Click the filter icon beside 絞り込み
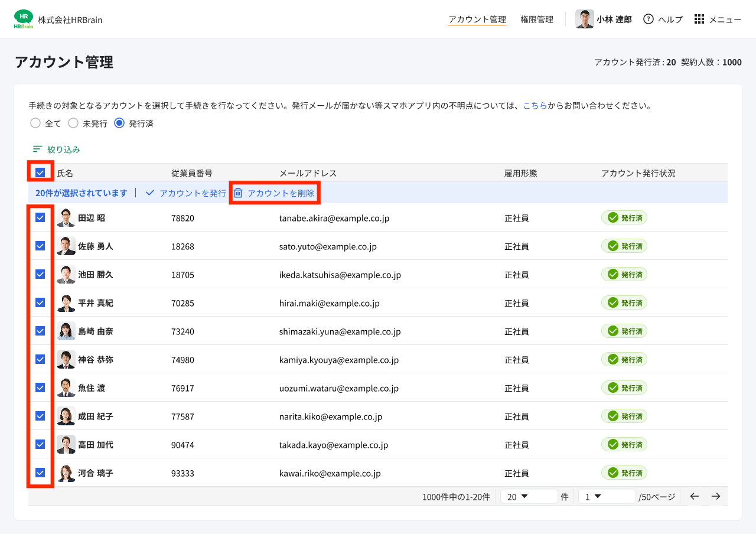Screen dimensions: 756x534 37,149
